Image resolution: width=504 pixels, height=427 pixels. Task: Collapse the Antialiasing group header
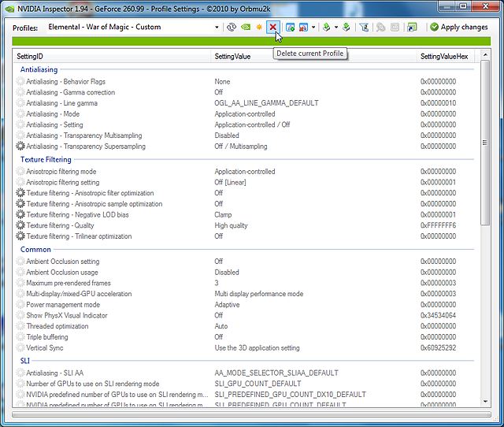[39, 69]
